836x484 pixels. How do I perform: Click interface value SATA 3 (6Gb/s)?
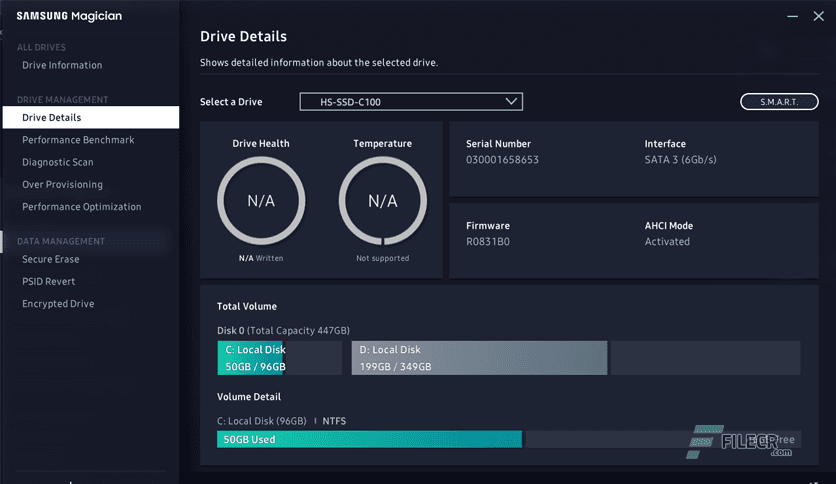point(680,160)
